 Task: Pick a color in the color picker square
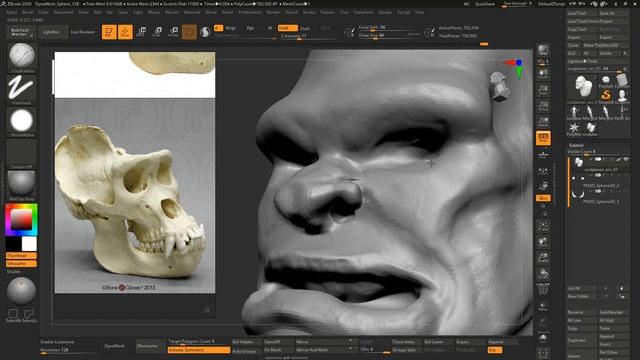click(x=21, y=220)
